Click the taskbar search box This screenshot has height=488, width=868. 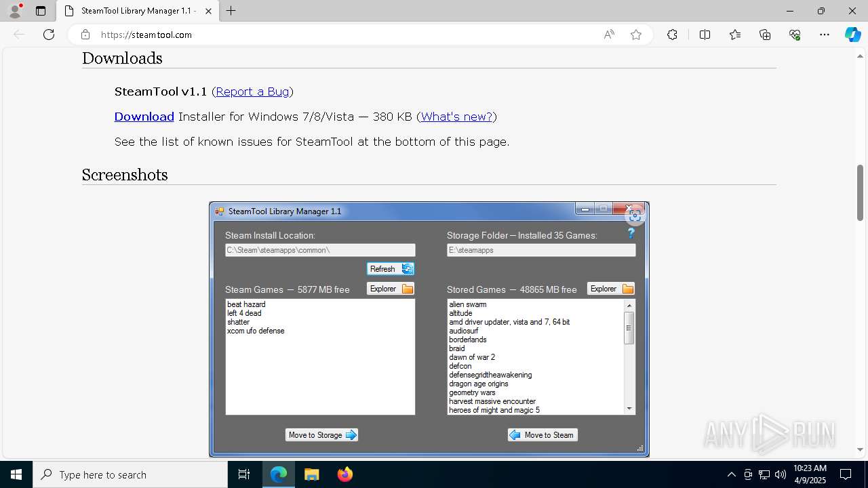130,474
